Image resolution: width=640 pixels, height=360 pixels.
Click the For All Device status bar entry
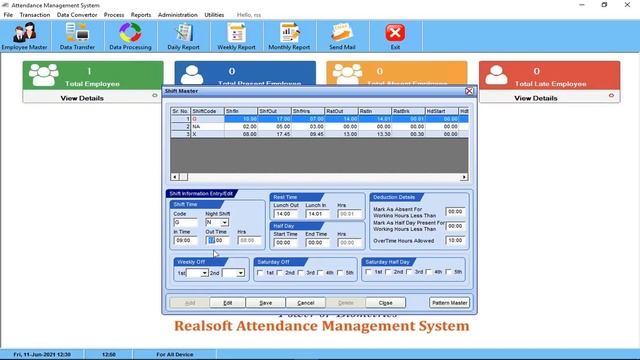175,354
